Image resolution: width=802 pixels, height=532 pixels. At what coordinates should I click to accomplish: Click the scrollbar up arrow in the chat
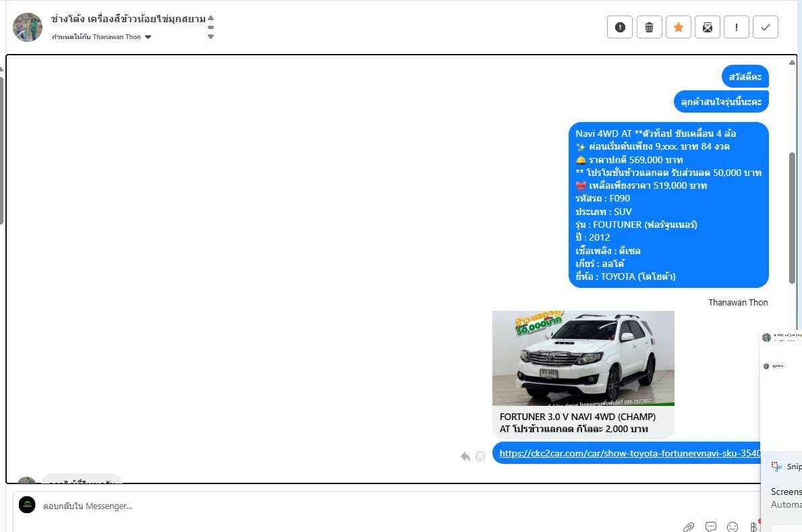tap(792, 63)
